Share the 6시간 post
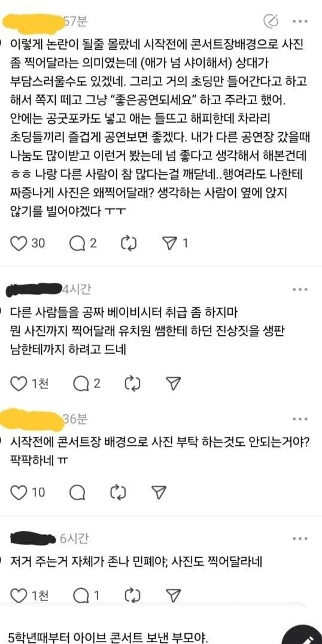 (174, 594)
